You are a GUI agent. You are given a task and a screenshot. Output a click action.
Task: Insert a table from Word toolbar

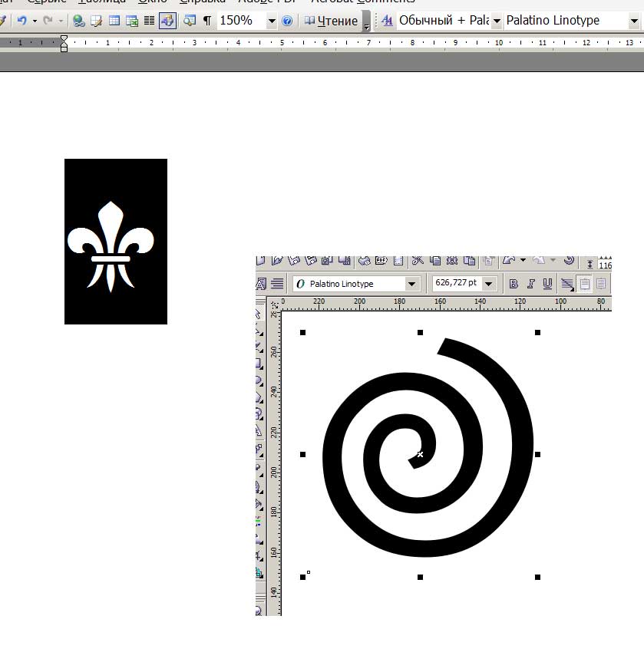[x=114, y=21]
